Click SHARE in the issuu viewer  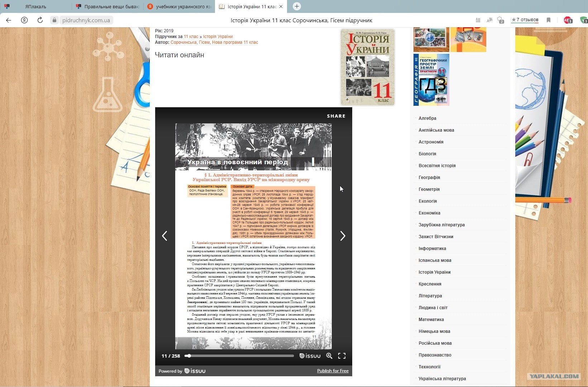click(x=336, y=116)
